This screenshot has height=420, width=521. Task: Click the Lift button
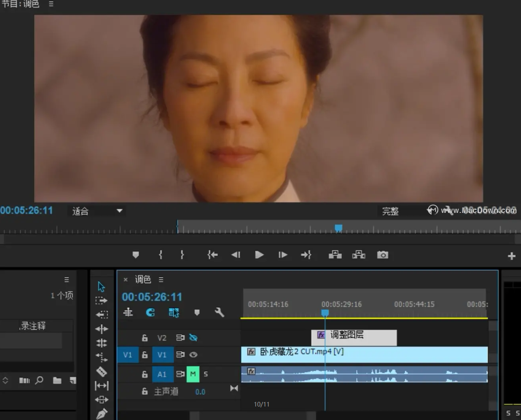[335, 255]
